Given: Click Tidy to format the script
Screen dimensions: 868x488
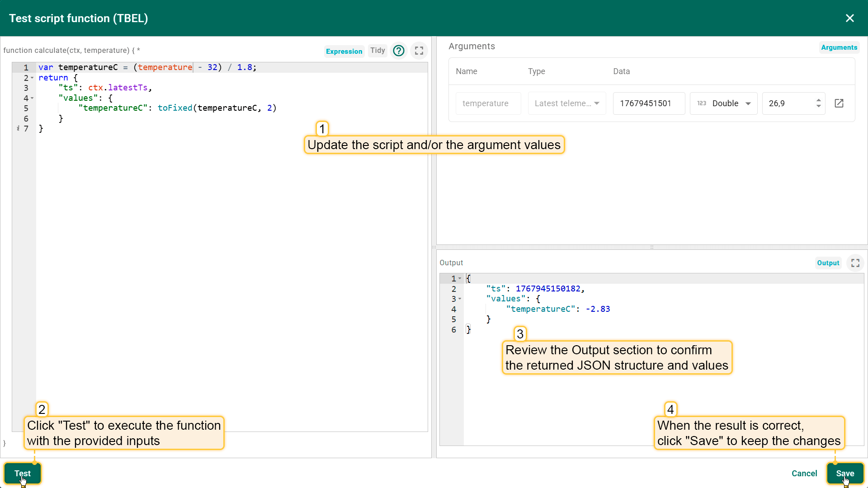Looking at the screenshot, I should pos(377,51).
